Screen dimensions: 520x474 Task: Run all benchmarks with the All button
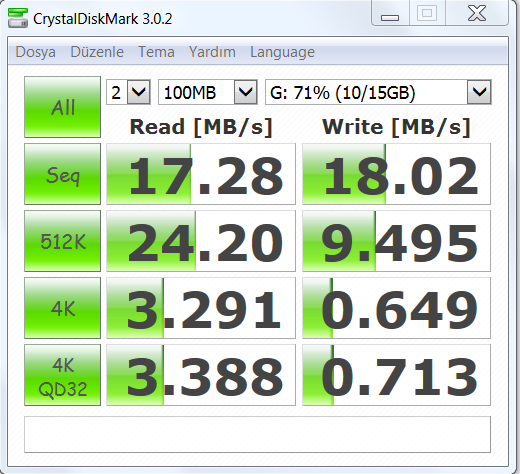click(x=62, y=107)
